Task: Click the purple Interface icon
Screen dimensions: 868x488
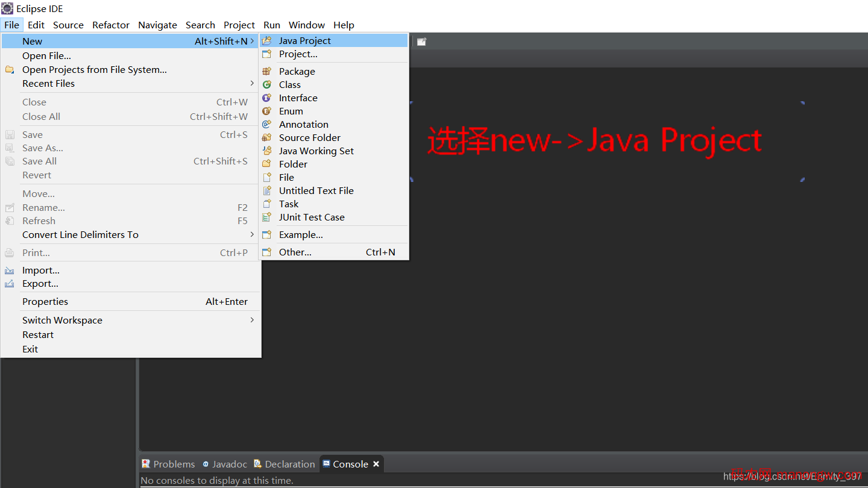Action: tap(266, 98)
